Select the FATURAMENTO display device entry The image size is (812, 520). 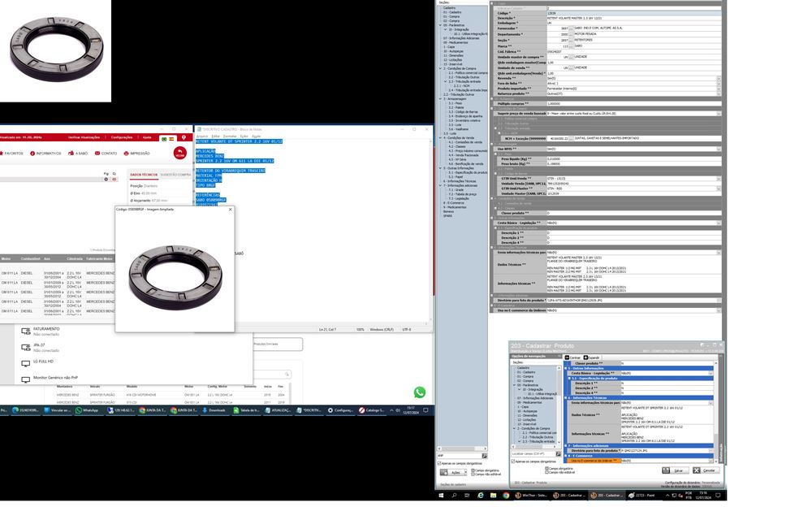[41, 331]
